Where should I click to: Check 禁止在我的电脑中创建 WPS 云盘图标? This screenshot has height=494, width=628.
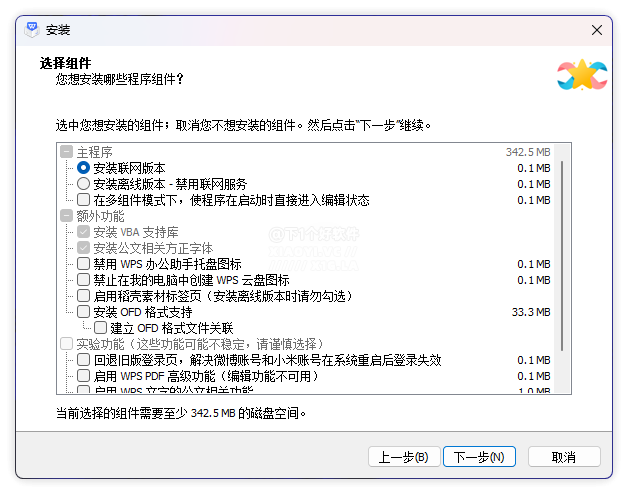point(83,280)
